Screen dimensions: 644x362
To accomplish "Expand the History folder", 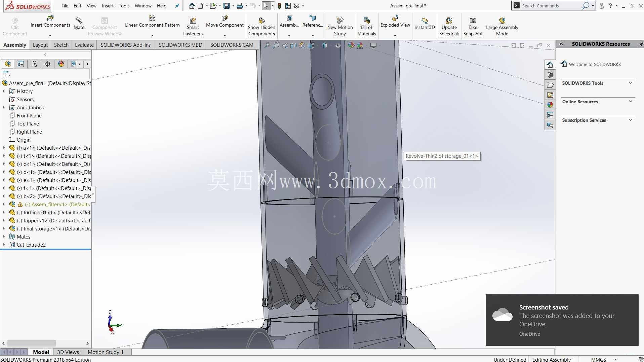I will (x=4, y=92).
